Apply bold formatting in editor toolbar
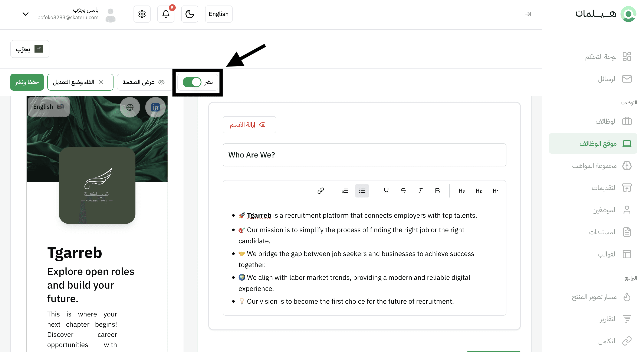The image size is (644, 352). 437,191
